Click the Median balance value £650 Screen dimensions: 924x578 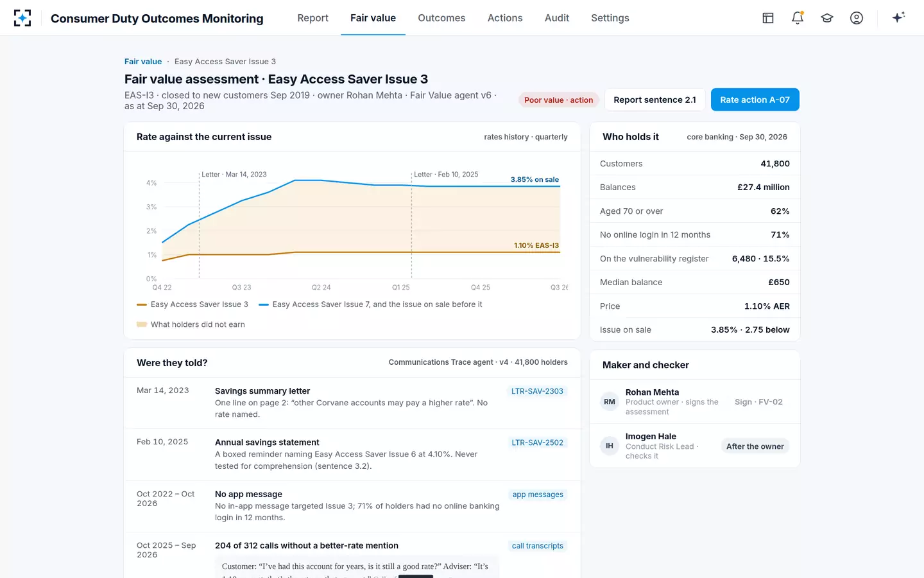pyautogui.click(x=779, y=283)
